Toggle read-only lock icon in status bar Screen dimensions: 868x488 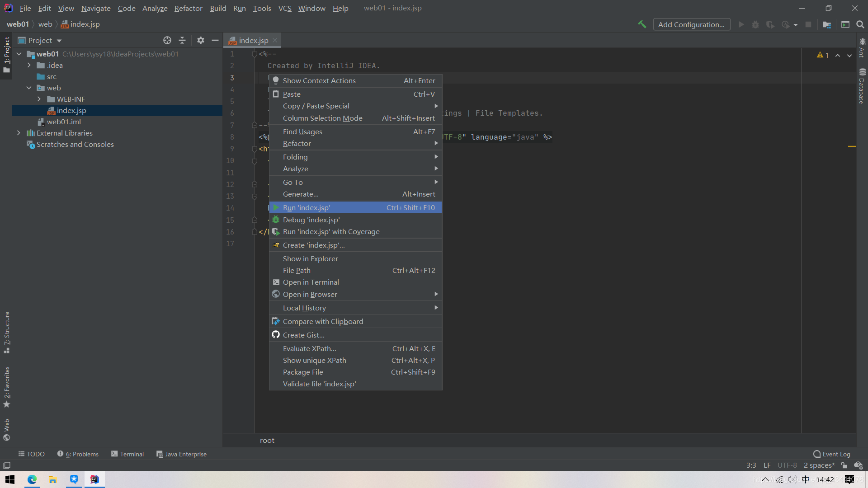pyautogui.click(x=844, y=465)
